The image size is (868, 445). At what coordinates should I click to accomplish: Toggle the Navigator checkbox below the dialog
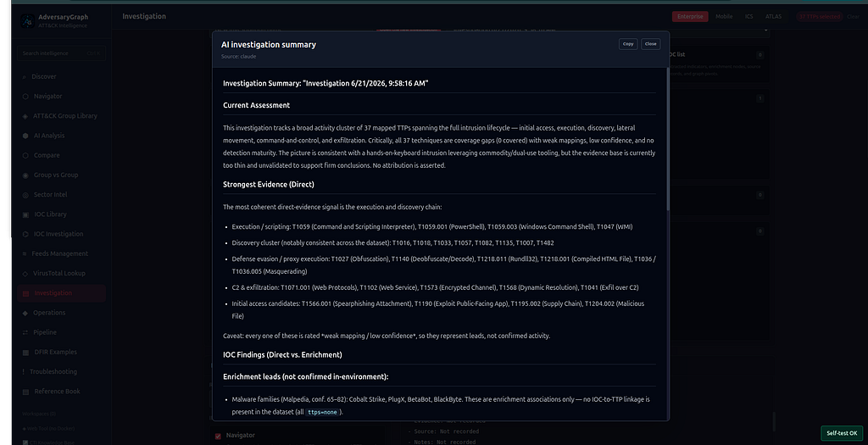coord(218,437)
